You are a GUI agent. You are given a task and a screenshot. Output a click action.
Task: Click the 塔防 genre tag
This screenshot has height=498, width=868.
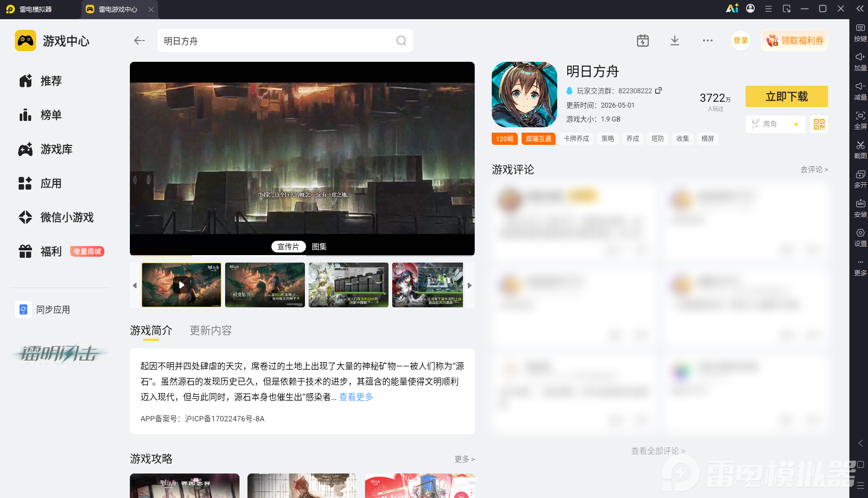click(658, 139)
